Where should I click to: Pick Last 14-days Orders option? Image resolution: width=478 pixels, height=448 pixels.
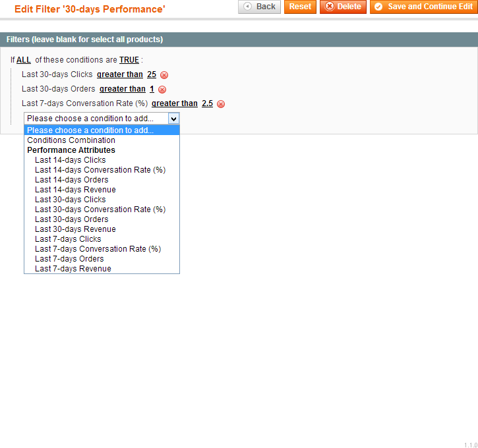pos(102,180)
